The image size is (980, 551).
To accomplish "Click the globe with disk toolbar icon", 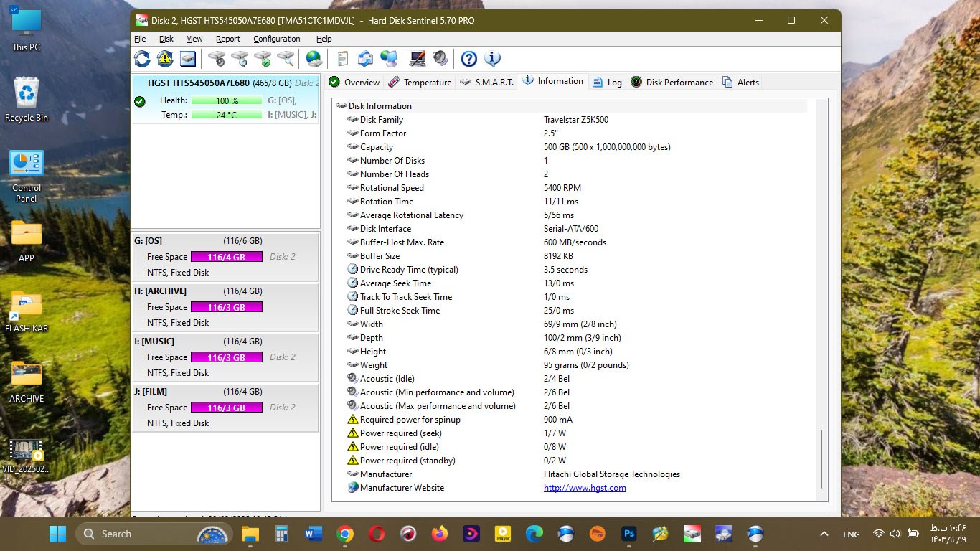I will click(314, 59).
